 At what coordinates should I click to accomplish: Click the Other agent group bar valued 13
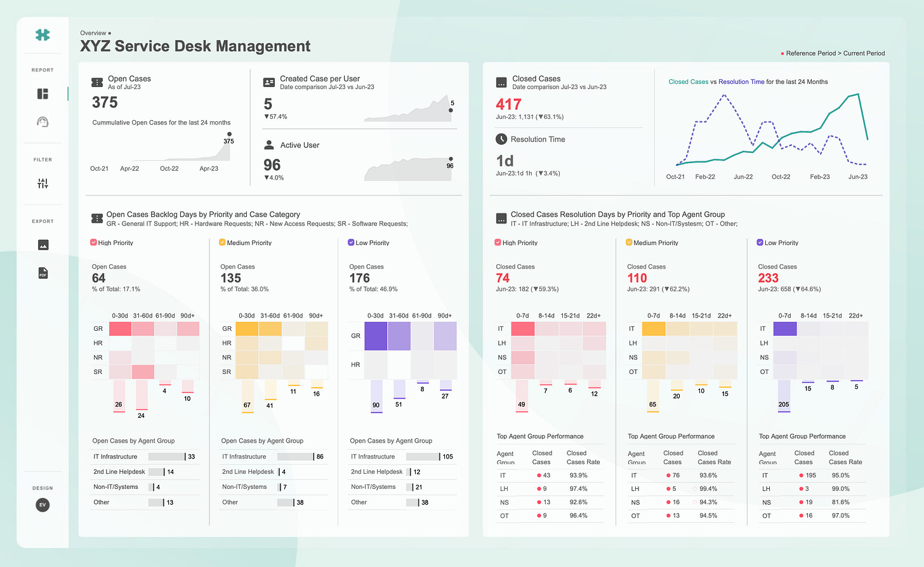[157, 502]
